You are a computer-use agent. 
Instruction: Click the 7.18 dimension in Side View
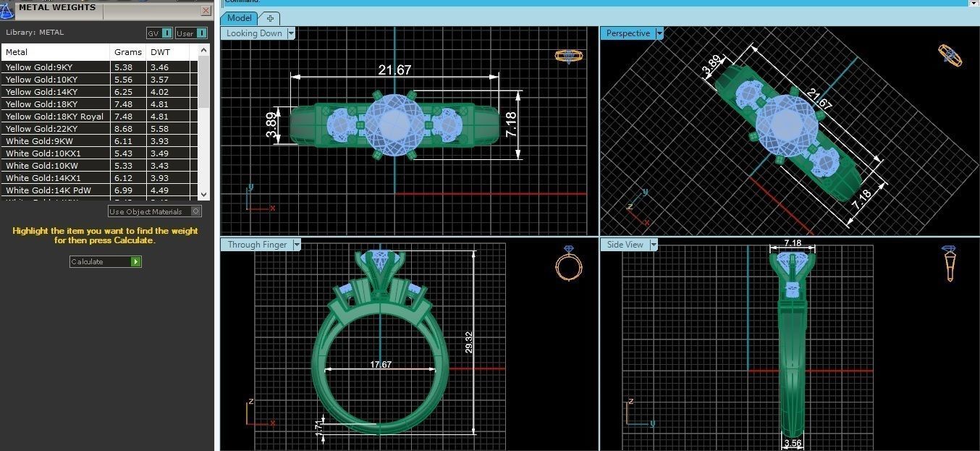793,243
